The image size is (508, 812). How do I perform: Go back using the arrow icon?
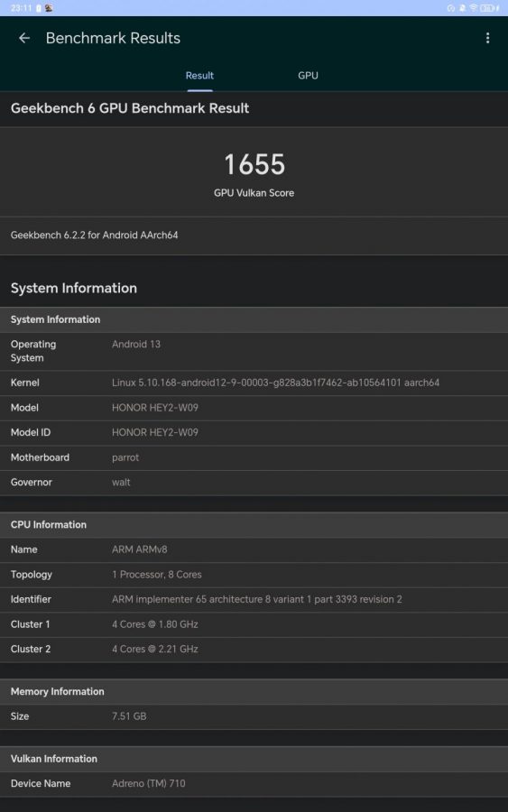point(23,38)
